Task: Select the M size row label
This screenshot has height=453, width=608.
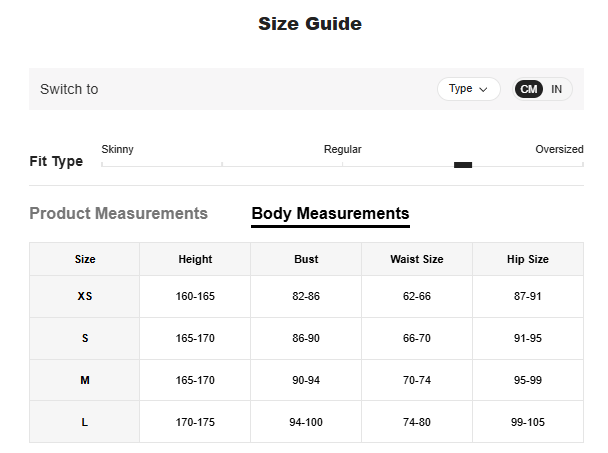Action: coord(85,381)
